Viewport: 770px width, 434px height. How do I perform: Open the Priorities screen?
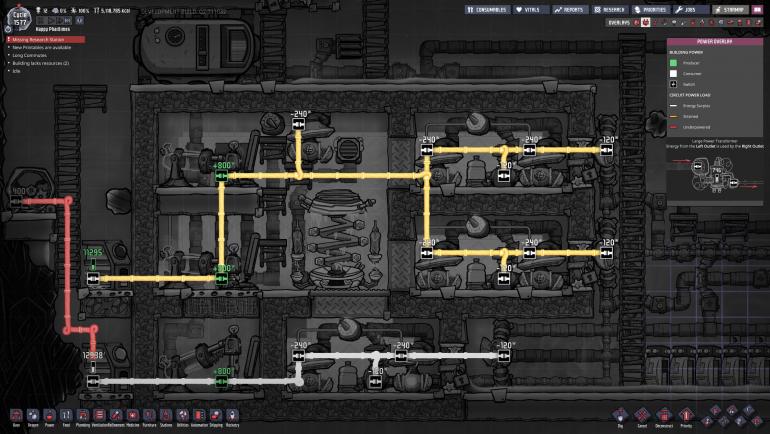(650, 9)
